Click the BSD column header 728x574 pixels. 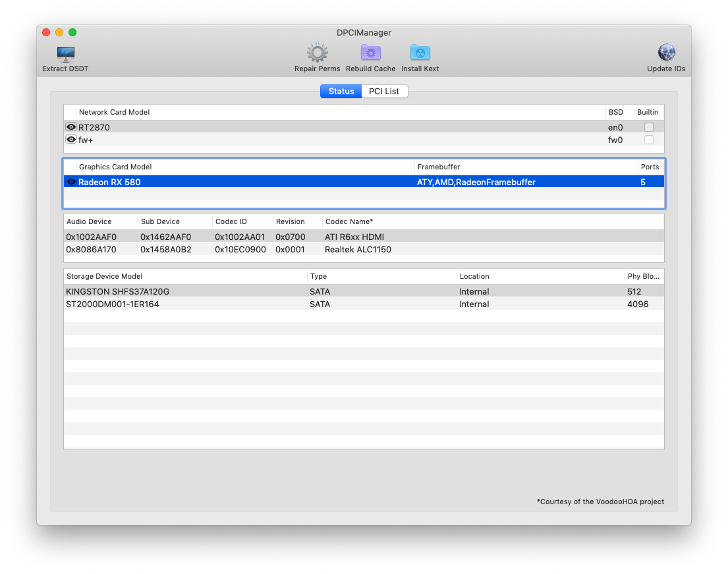coord(619,112)
